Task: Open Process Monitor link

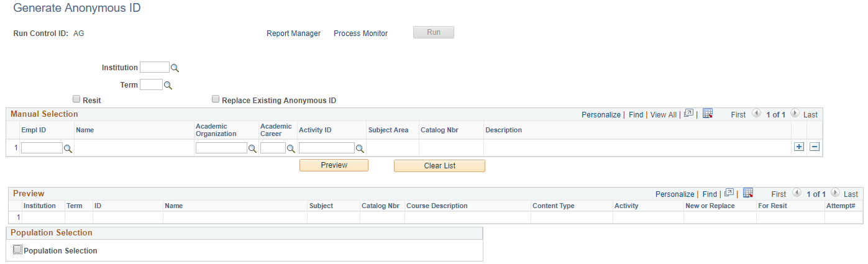Action: pos(360,34)
